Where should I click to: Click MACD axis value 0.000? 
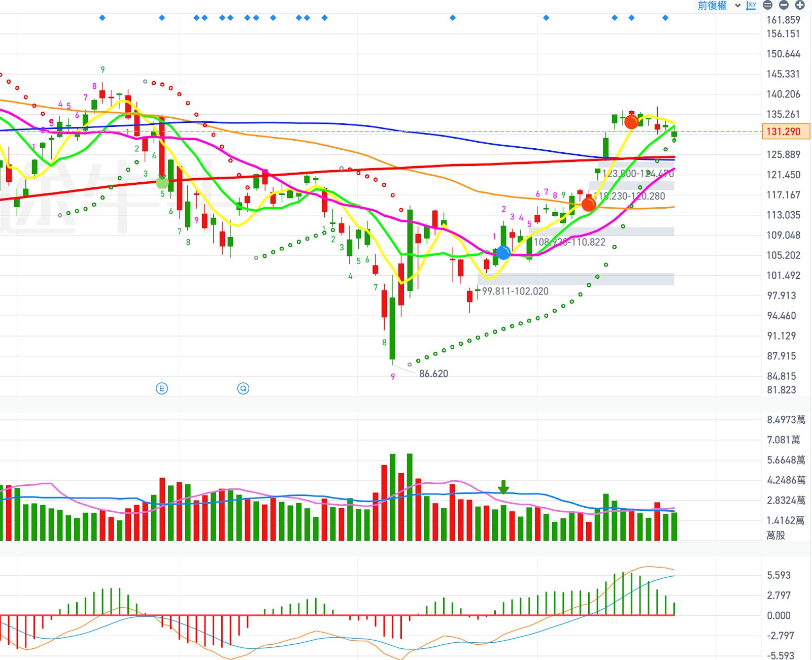coord(779,615)
